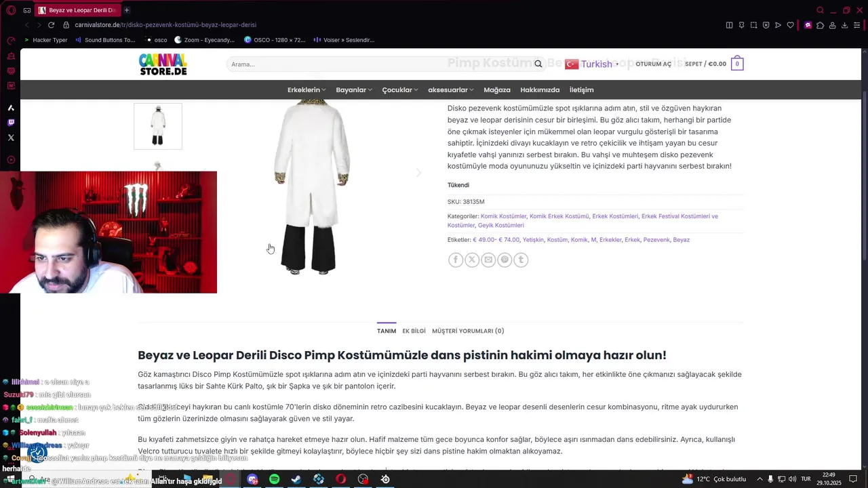Image resolution: width=868 pixels, height=488 pixels.
Task: Share the product on Tumblr
Action: tap(521, 260)
